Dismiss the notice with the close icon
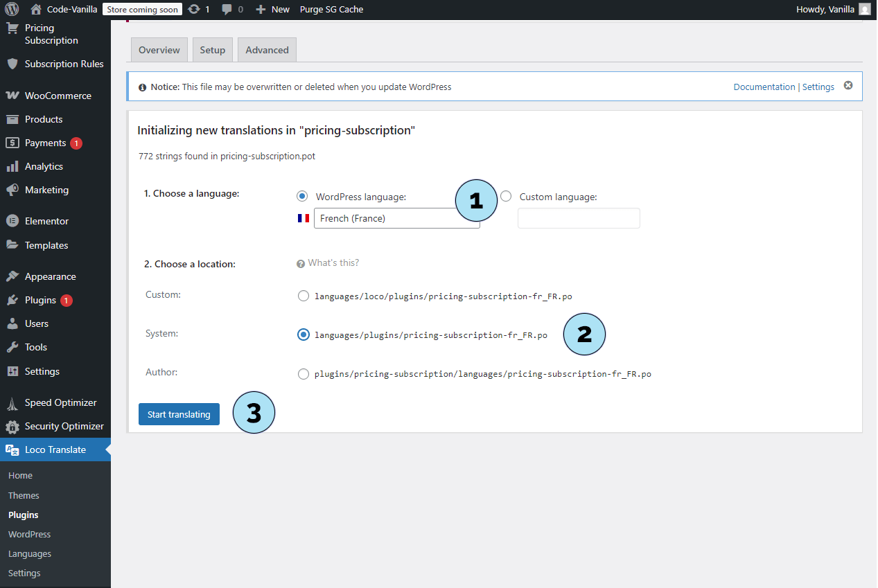The image size is (878, 588). (848, 86)
